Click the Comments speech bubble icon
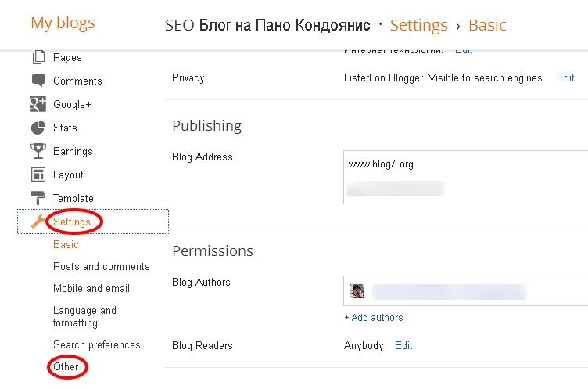This screenshot has width=588, height=389. [x=38, y=81]
